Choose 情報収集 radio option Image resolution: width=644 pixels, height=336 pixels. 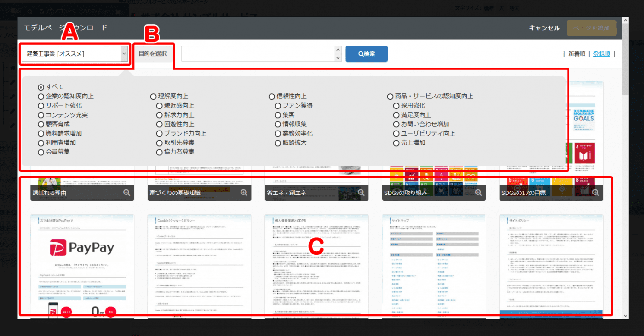(278, 124)
